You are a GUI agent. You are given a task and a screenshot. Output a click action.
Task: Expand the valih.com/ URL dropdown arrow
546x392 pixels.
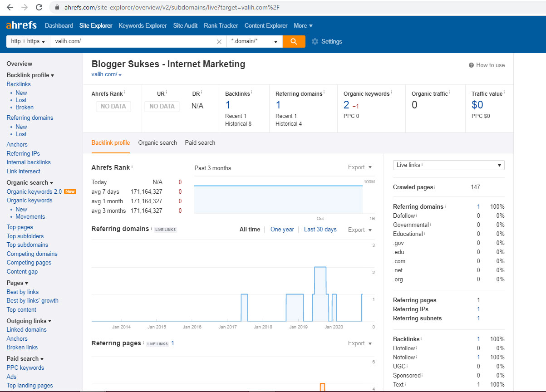pos(120,75)
